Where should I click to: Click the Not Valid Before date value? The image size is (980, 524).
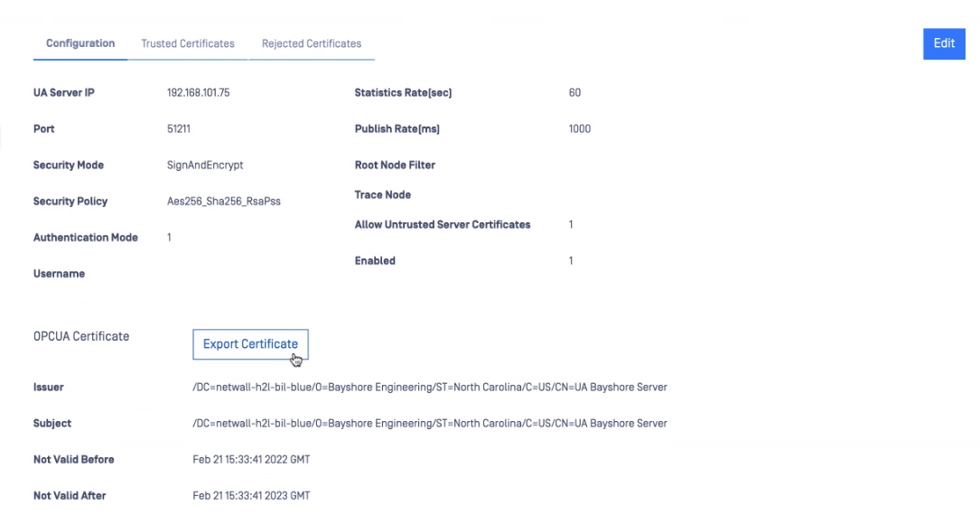pos(251,460)
